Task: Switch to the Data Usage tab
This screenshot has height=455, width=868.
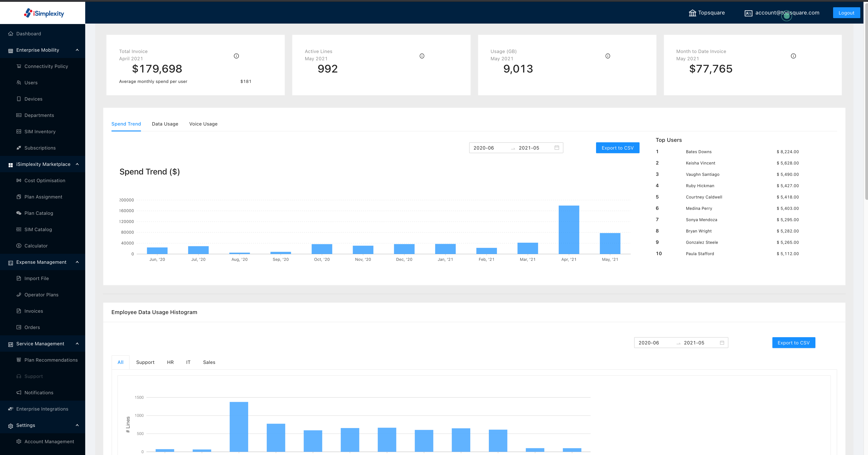Action: coord(165,123)
